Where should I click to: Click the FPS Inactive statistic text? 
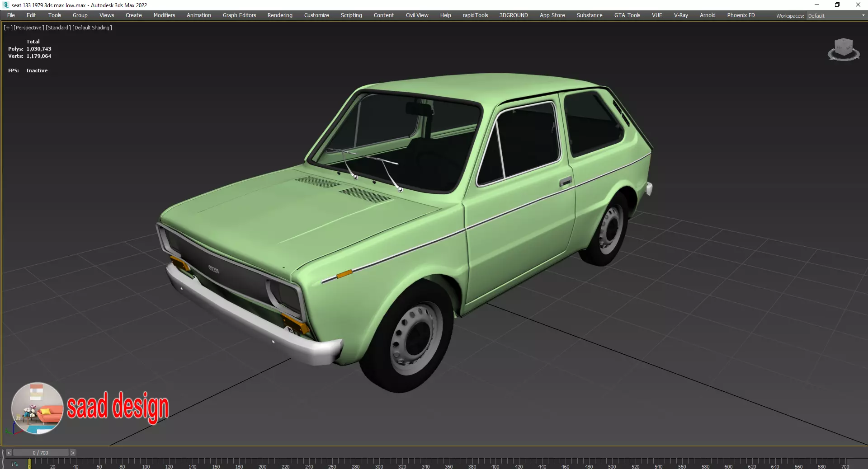point(28,70)
